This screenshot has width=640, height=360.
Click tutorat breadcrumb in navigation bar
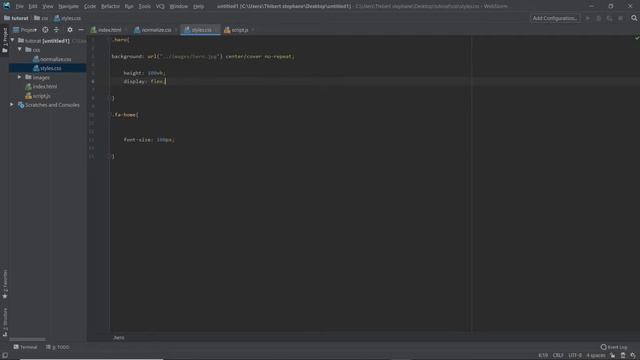[x=16, y=18]
